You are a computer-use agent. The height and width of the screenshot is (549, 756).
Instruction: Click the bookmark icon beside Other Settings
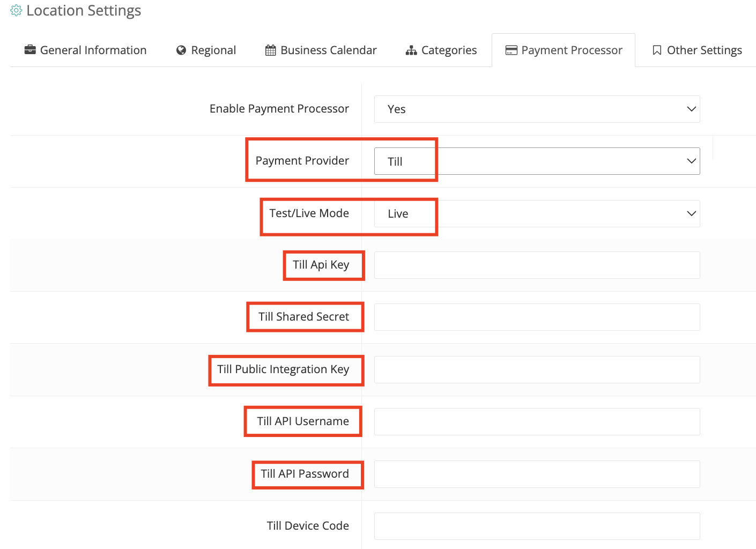click(657, 50)
